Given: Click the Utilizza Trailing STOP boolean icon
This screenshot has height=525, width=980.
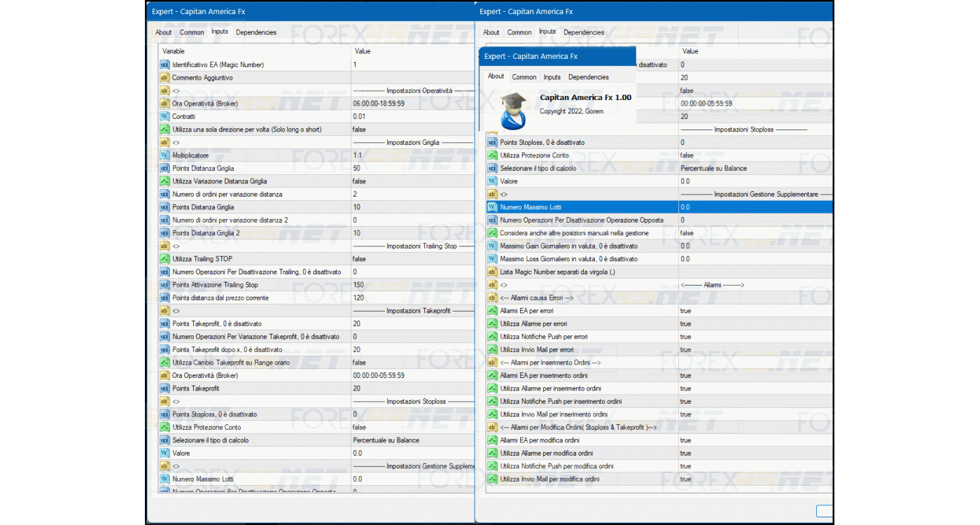Looking at the screenshot, I should tap(164, 259).
